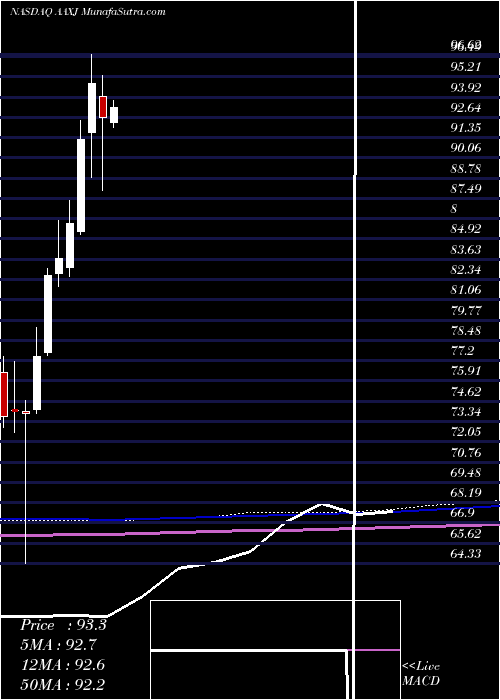Image resolution: width=500 pixels, height=700 pixels.
Task: Click the 66.9 price axis label
Action: coord(462,513)
